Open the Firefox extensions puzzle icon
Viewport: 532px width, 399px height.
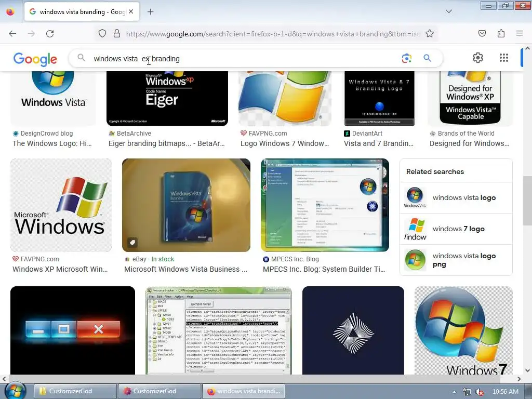click(x=501, y=33)
